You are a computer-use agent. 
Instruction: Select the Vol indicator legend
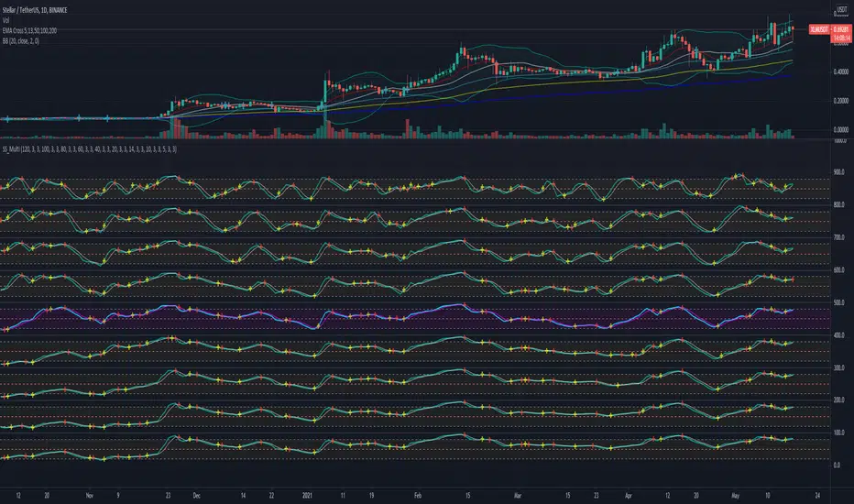tap(5, 20)
